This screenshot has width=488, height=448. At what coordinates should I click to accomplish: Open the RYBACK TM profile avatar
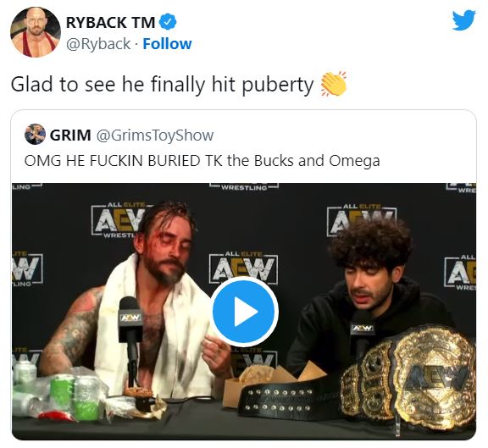pyautogui.click(x=36, y=32)
